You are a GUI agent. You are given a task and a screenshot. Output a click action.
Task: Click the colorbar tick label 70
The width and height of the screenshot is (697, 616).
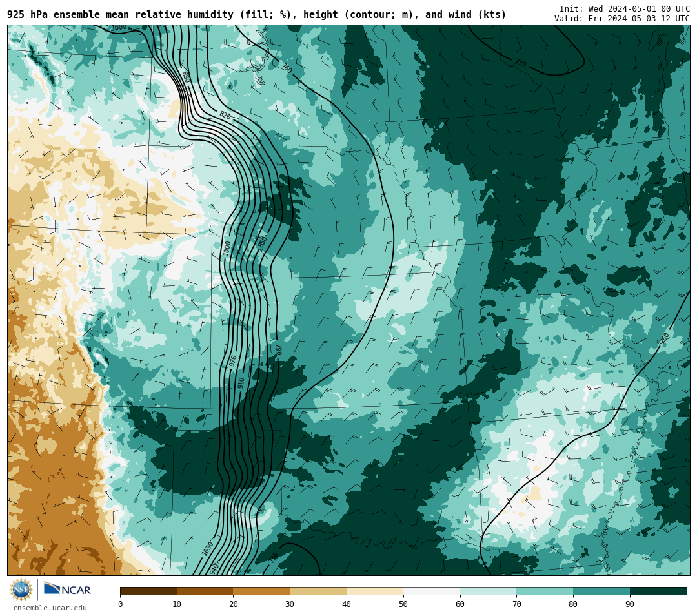pos(516,604)
